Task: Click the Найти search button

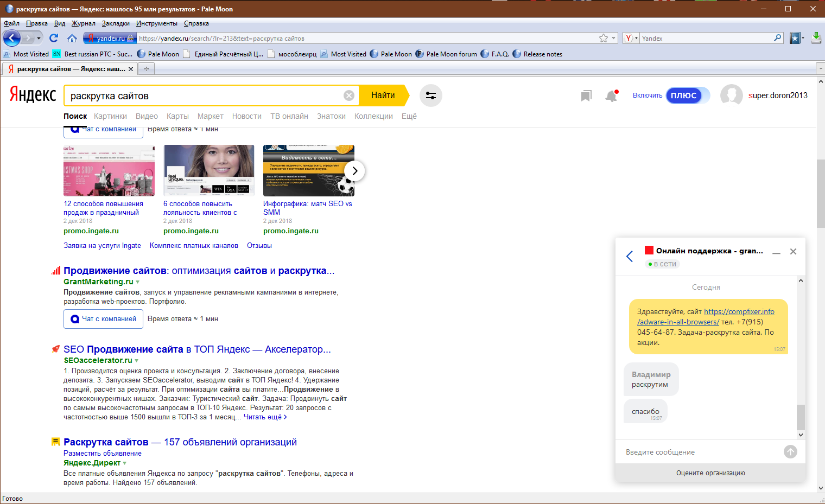Action: (x=383, y=95)
